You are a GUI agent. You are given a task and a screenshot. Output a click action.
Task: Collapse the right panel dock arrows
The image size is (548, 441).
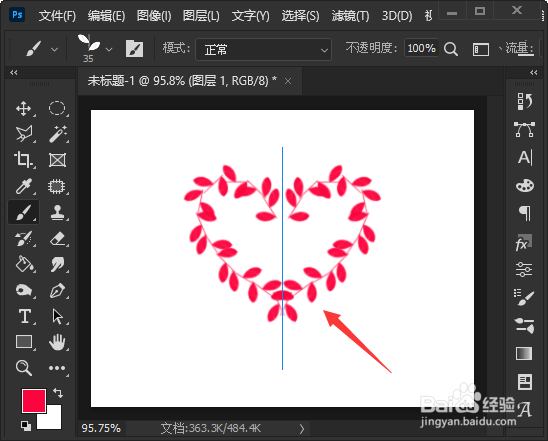click(x=534, y=72)
